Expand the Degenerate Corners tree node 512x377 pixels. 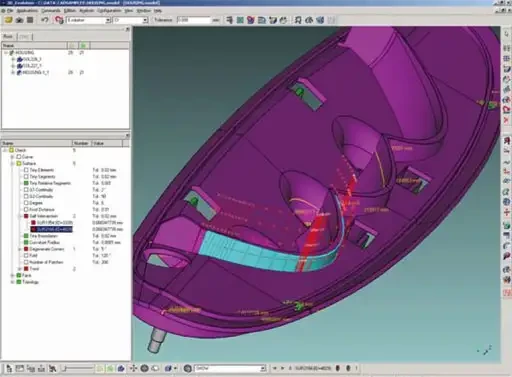point(20,249)
